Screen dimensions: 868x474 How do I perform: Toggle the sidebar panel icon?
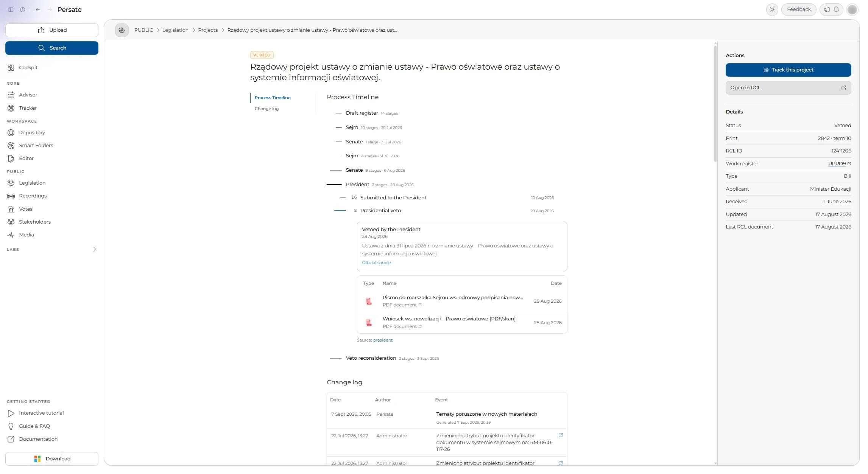11,10
